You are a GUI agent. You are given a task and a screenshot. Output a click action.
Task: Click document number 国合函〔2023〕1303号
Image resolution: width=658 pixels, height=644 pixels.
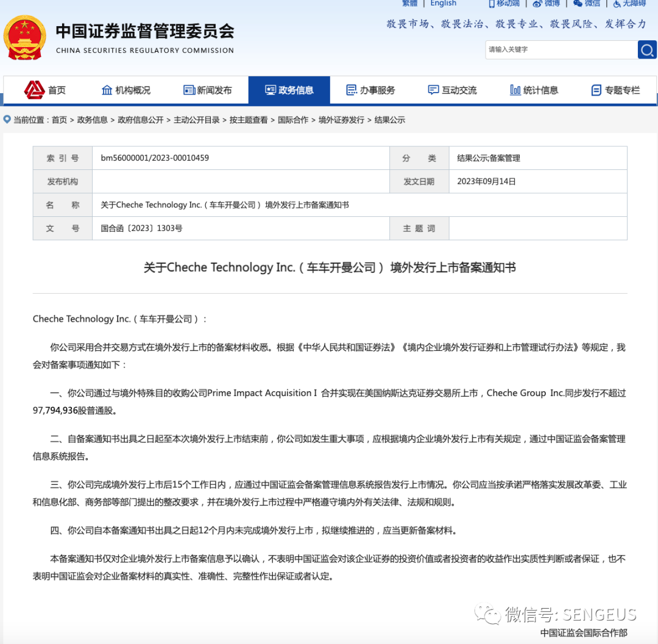(141, 228)
